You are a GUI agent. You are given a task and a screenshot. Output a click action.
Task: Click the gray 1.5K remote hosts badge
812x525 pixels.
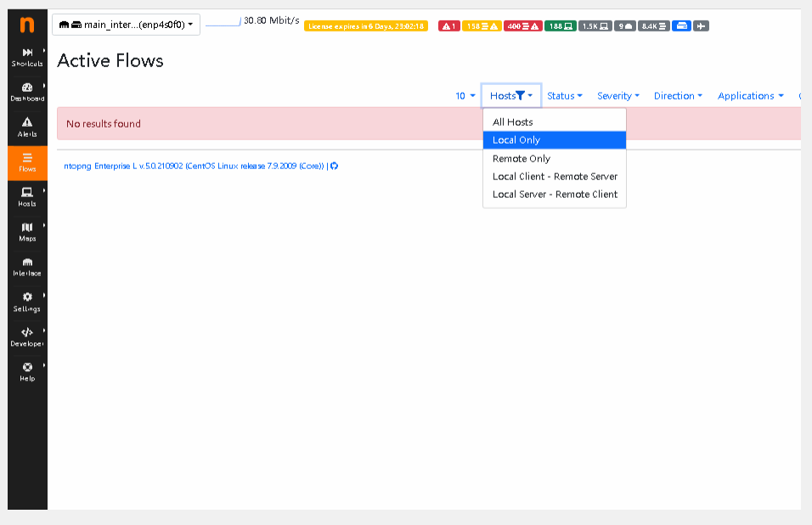pos(595,25)
